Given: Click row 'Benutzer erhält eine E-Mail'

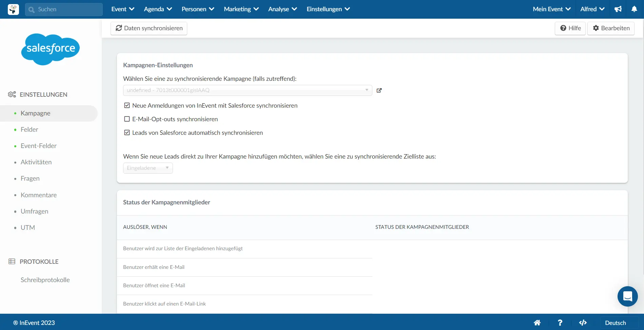Looking at the screenshot, I should (245, 268).
